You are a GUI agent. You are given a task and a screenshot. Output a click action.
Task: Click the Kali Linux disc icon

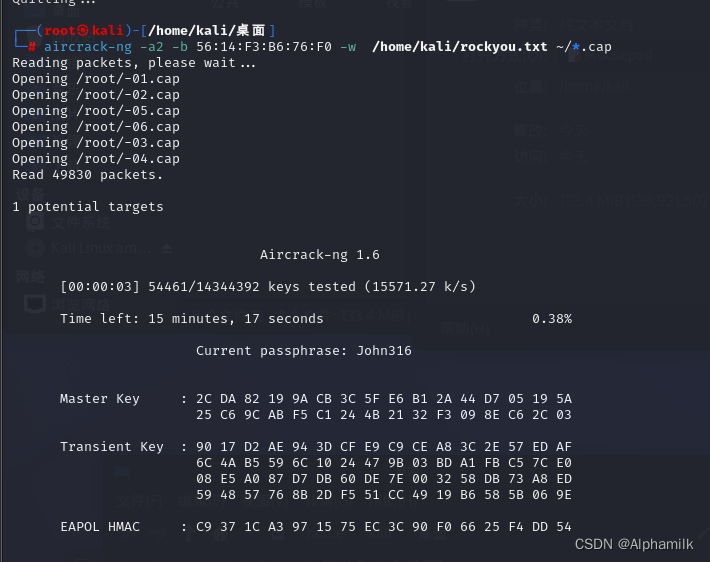point(35,248)
